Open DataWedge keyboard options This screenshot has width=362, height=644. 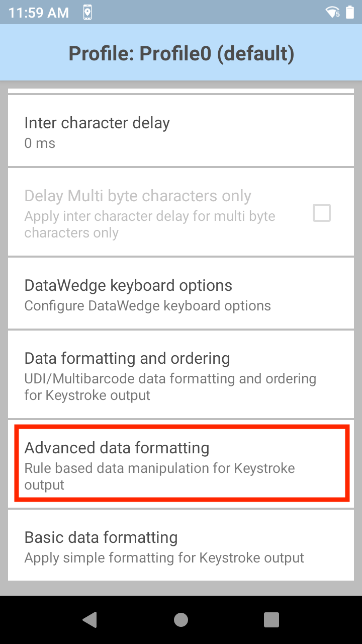[181, 294]
